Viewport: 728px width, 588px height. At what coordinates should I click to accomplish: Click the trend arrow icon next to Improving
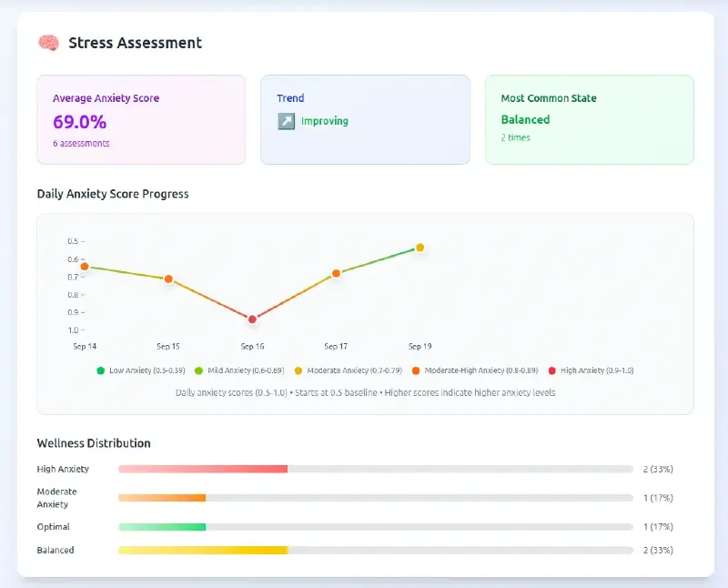click(286, 121)
